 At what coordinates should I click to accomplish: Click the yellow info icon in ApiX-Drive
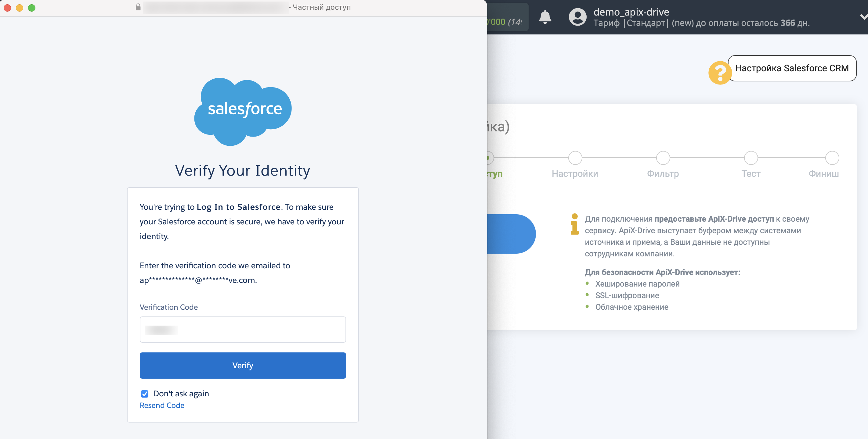[x=574, y=224]
